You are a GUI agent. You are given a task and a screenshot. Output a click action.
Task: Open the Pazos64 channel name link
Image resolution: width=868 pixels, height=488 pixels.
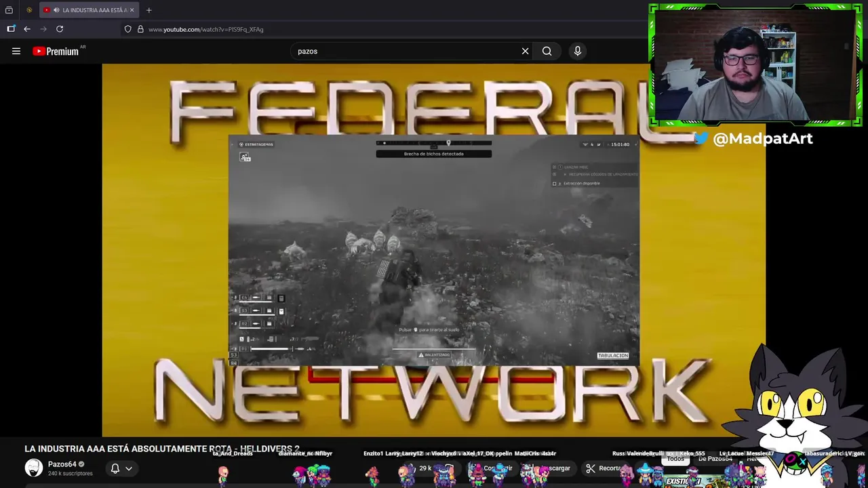pos(62,464)
